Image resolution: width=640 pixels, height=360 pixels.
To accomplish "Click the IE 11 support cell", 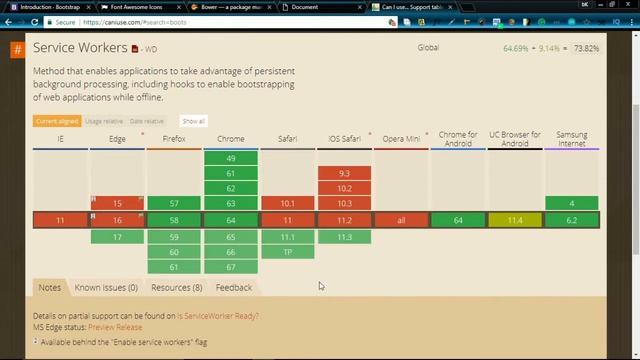I will pyautogui.click(x=60, y=220).
